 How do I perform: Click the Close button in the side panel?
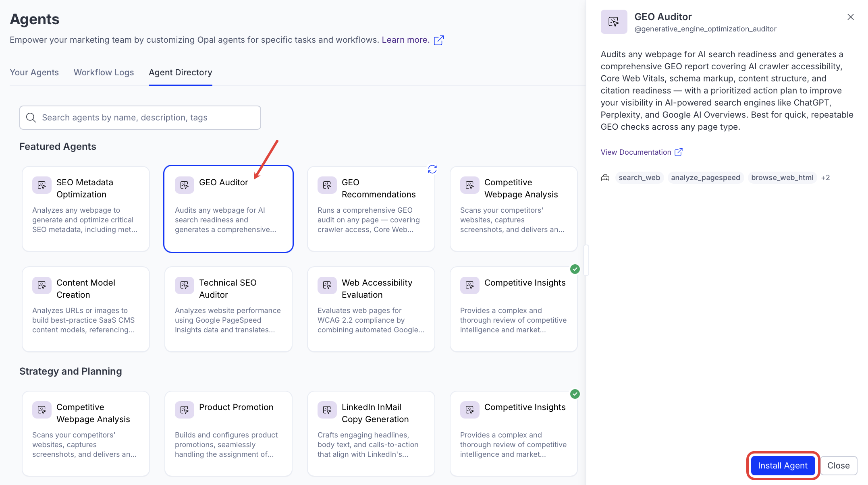(838, 466)
